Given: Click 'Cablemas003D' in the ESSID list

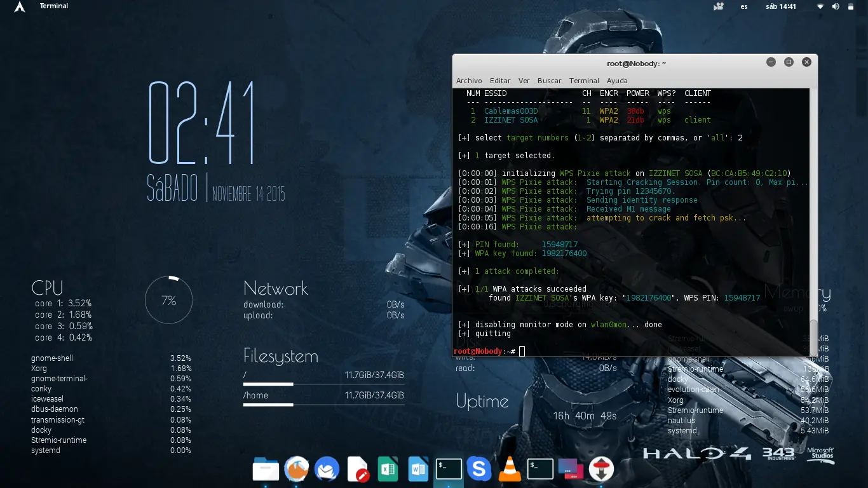Looking at the screenshot, I should pos(511,111).
